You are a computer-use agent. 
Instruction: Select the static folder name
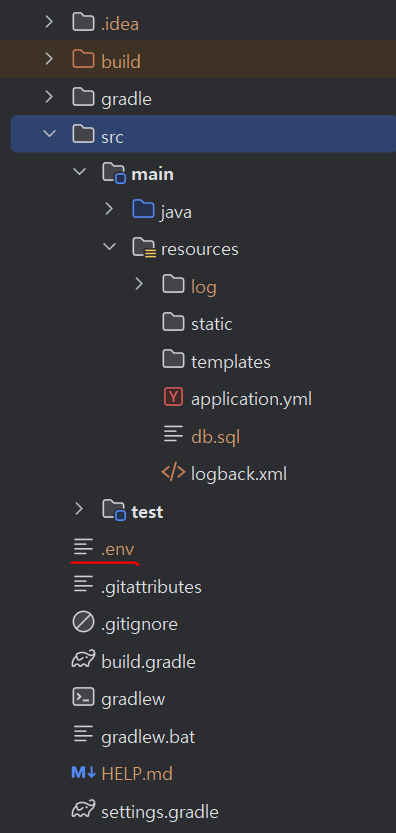212,324
